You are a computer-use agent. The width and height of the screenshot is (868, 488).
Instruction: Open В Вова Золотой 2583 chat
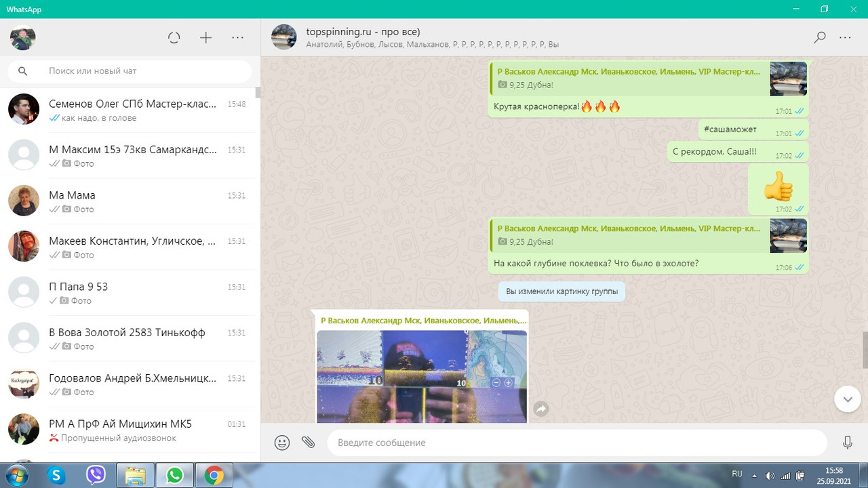click(x=127, y=338)
